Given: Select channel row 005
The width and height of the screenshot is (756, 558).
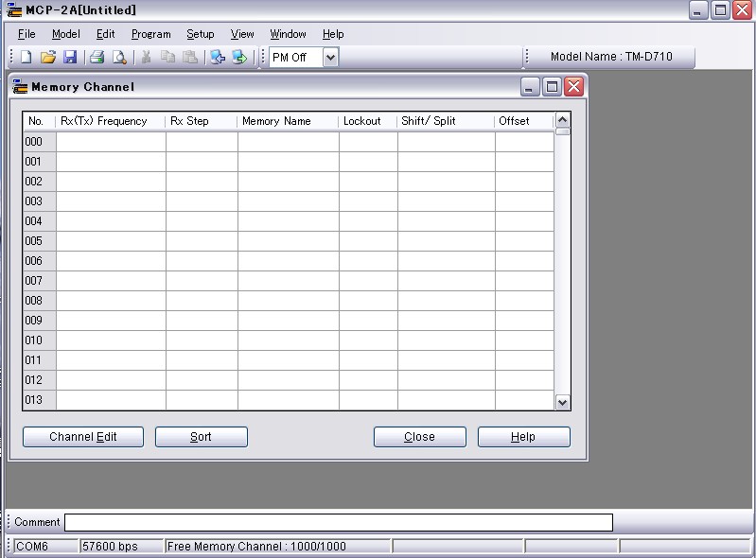Looking at the screenshot, I should pyautogui.click(x=289, y=241).
